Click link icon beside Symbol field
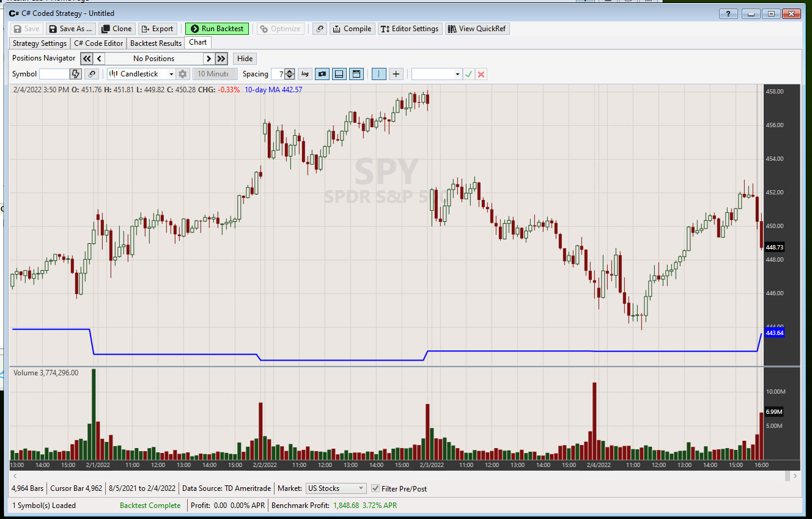 coord(92,74)
